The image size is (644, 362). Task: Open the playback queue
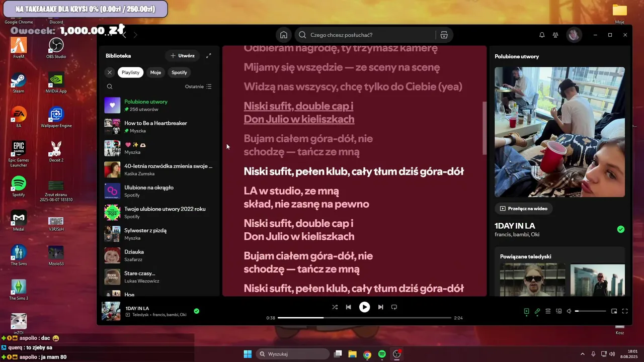click(548, 311)
